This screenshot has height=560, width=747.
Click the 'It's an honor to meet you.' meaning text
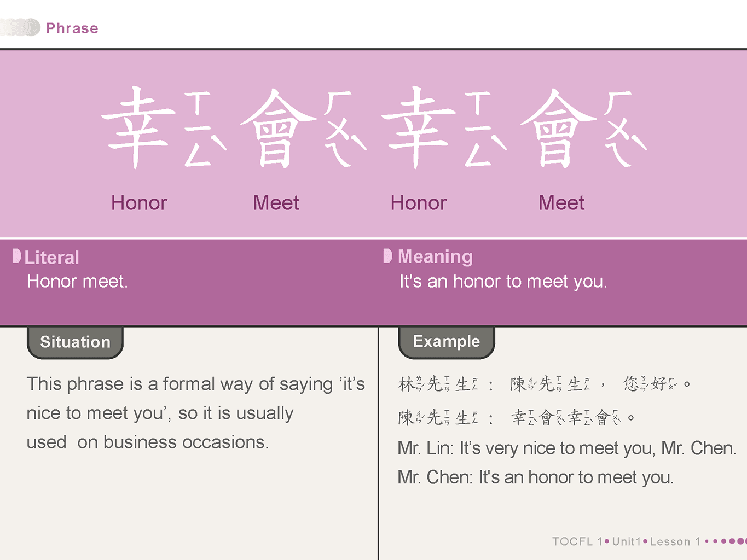click(x=503, y=282)
